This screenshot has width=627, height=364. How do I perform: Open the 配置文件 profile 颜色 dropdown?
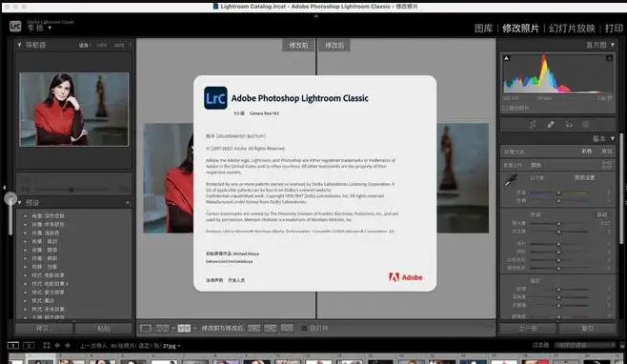click(536, 165)
